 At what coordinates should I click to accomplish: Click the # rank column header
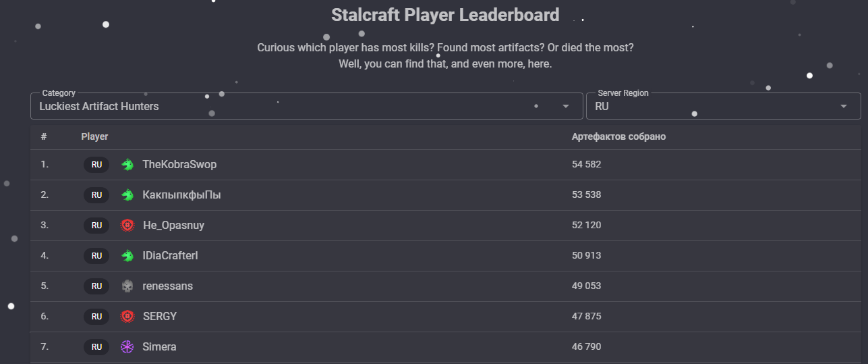[43, 136]
